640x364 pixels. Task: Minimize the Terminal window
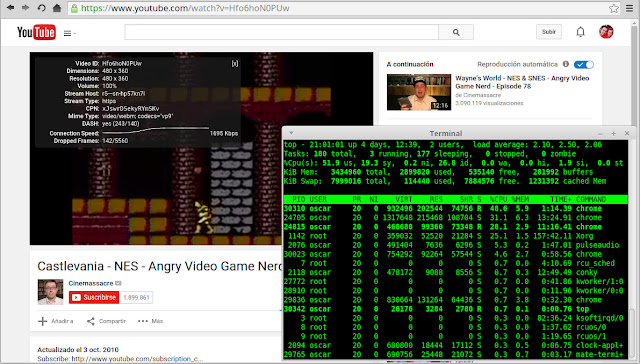point(600,133)
